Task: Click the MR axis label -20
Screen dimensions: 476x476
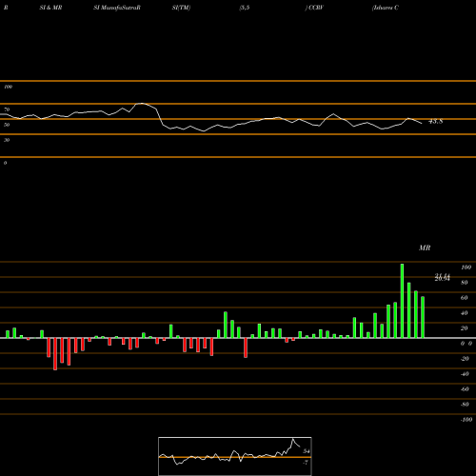Action: point(465,359)
